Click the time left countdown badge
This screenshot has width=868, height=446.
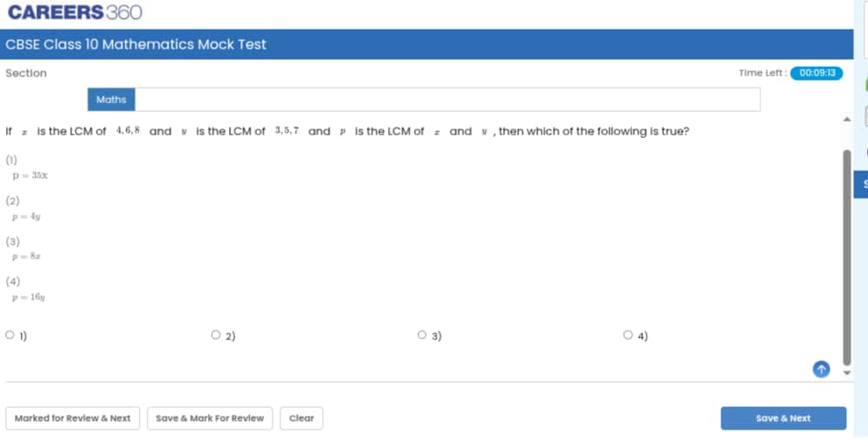click(817, 73)
